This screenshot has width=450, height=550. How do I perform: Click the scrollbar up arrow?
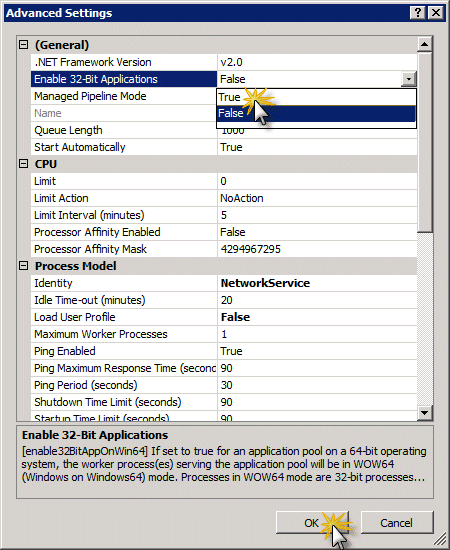425,44
